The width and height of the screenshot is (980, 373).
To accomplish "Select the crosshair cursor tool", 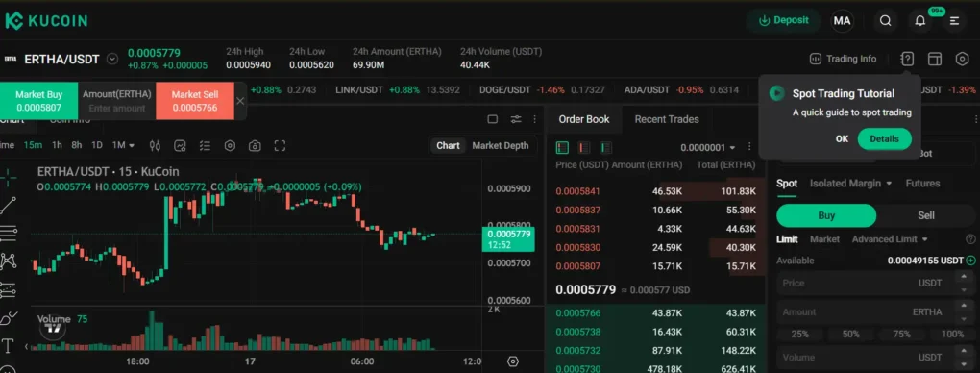I will 9,177.
